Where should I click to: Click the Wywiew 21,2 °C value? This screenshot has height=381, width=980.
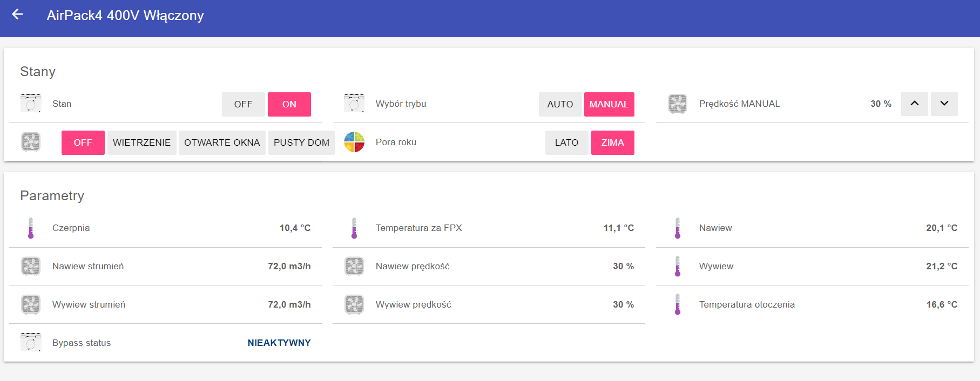942,266
